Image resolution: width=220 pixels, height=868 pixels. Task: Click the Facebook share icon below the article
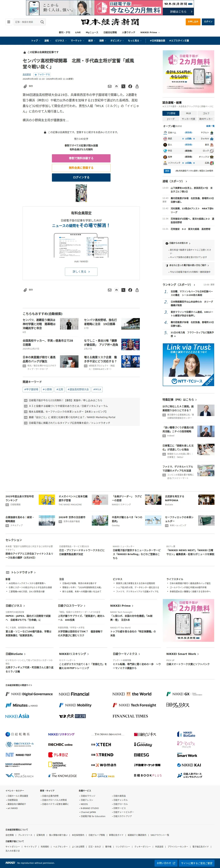click(x=130, y=290)
